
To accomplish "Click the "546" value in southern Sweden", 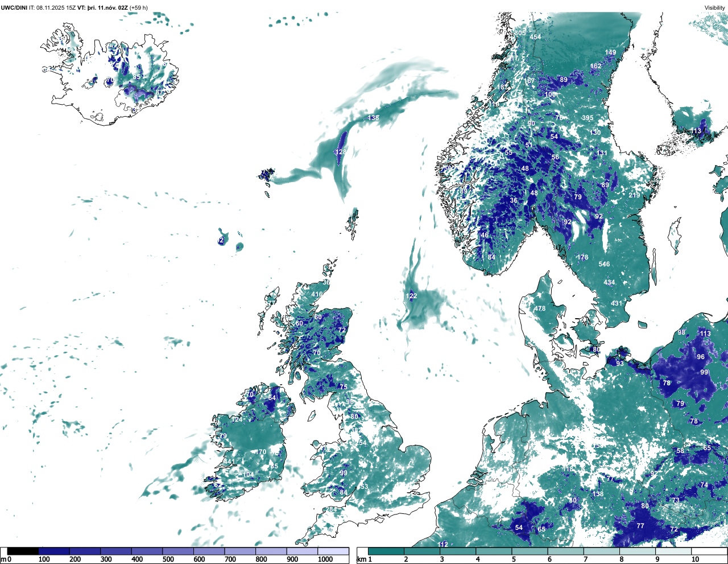I will (x=604, y=264).
